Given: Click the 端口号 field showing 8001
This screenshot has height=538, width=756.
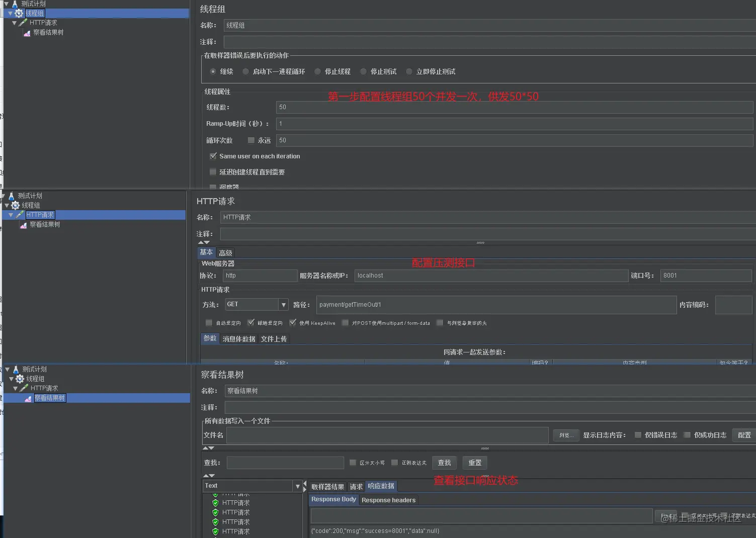Looking at the screenshot, I should point(706,276).
